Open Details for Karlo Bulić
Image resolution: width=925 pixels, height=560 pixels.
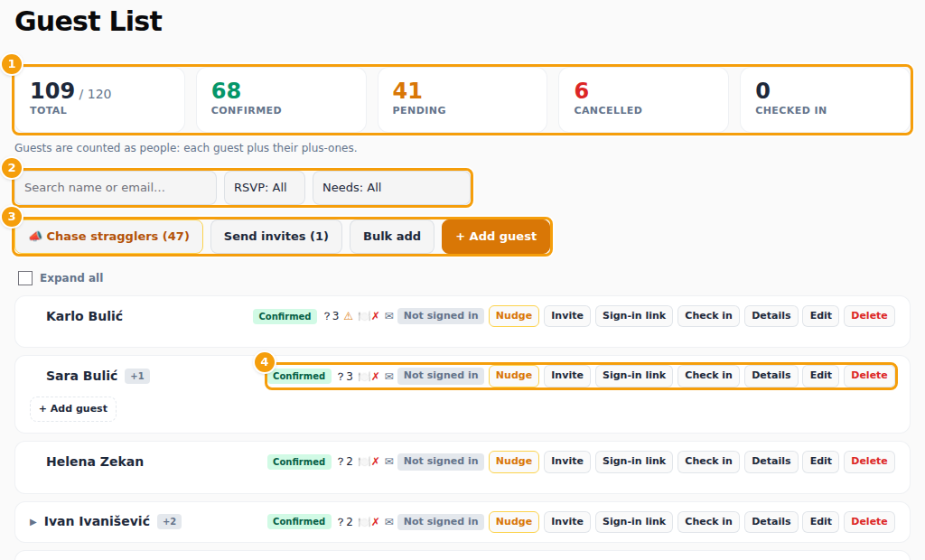(771, 316)
